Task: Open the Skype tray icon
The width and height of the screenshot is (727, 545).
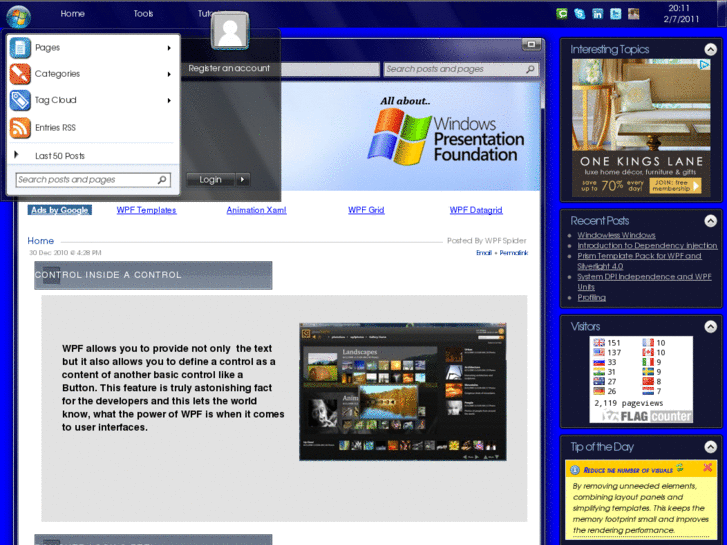Action: coord(580,13)
